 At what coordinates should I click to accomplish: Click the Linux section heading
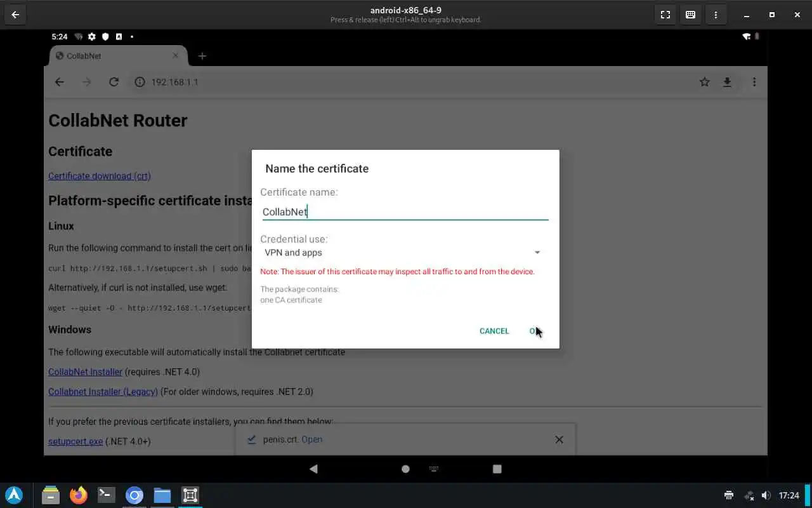[61, 226]
